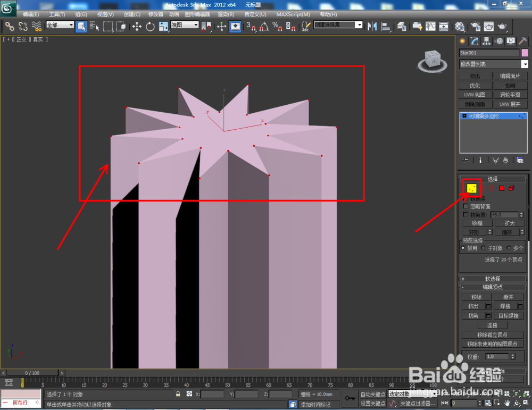Open the 创建(C) menu
The width and height of the screenshot is (532, 410).
132,14
